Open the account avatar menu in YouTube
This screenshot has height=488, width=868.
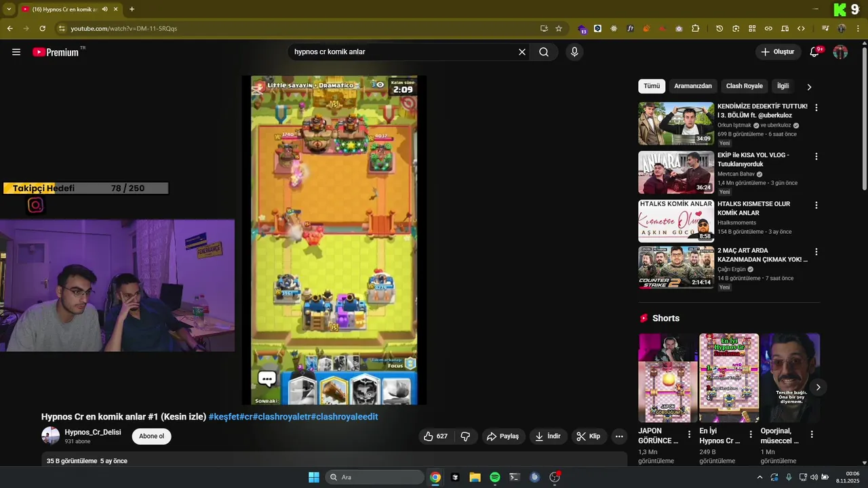click(x=840, y=52)
